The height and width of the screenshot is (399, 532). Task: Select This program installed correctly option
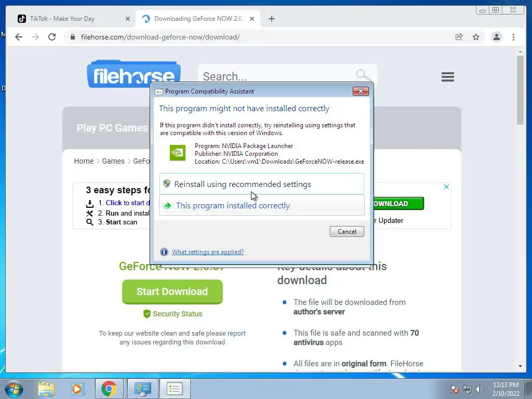pos(262,205)
